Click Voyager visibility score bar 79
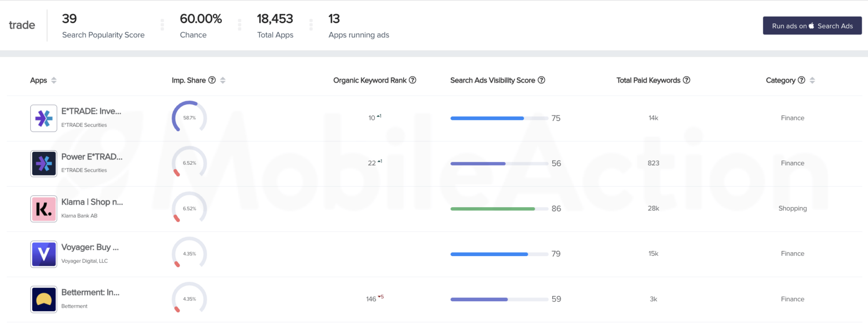This screenshot has width=868, height=323. (499, 254)
